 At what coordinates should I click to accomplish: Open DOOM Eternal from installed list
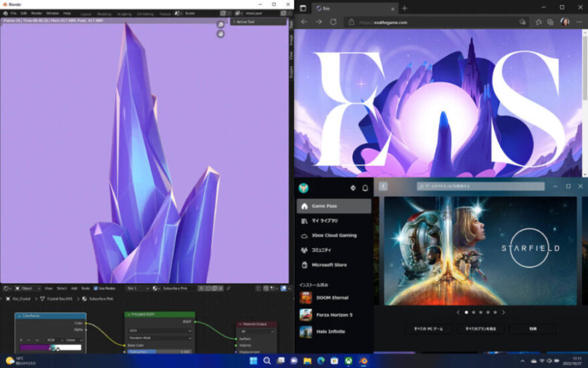coord(333,298)
